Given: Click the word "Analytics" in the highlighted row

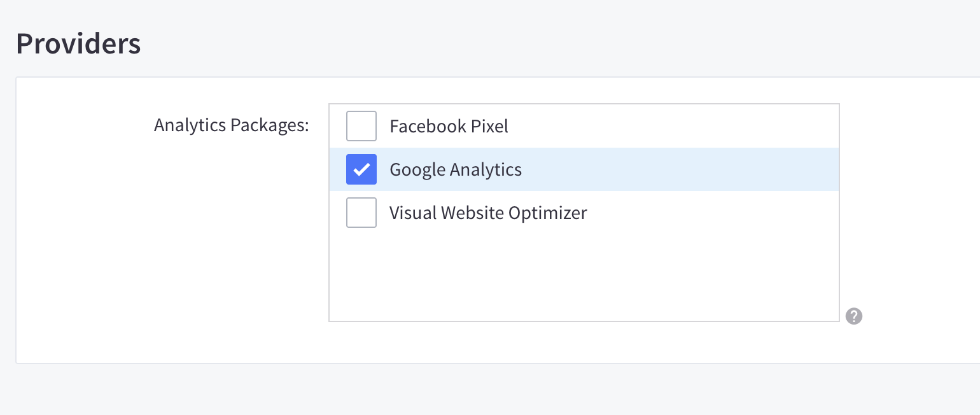Looking at the screenshot, I should [x=486, y=169].
